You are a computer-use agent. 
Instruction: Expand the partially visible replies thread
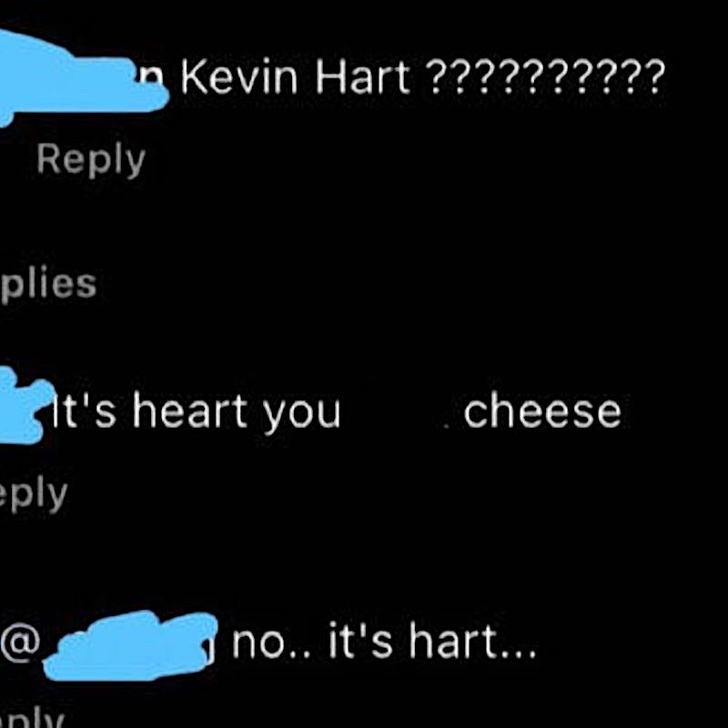[x=48, y=284]
